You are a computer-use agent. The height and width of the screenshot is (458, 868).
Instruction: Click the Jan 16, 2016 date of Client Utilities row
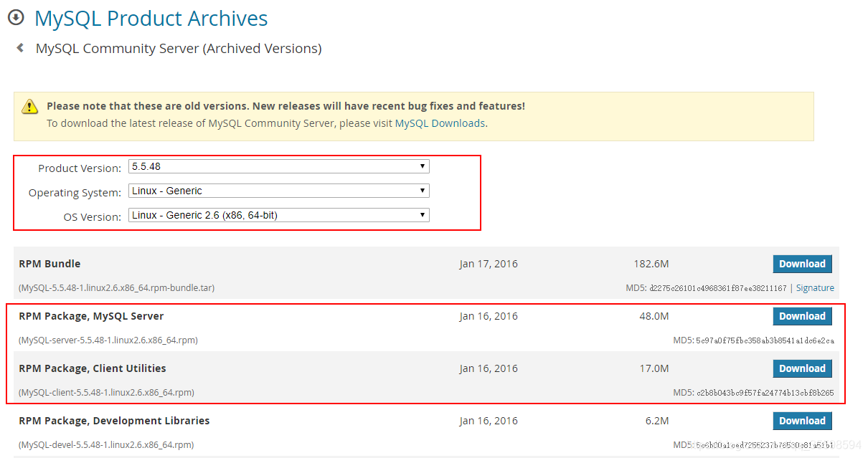[x=489, y=368]
